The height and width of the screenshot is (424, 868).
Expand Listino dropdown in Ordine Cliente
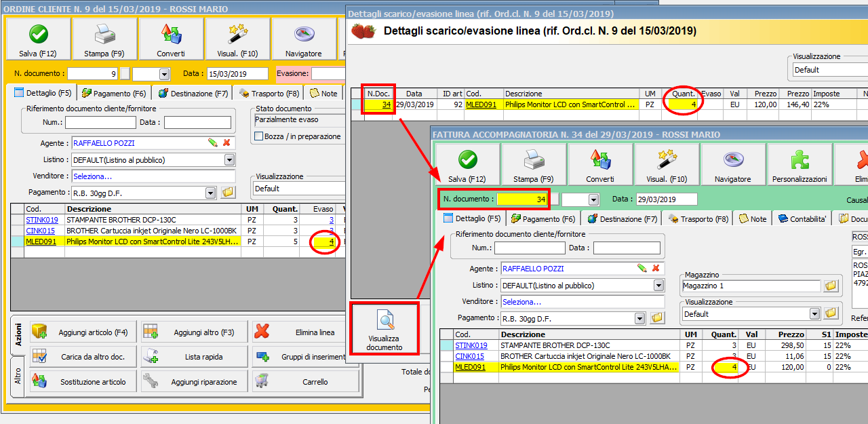(x=229, y=160)
